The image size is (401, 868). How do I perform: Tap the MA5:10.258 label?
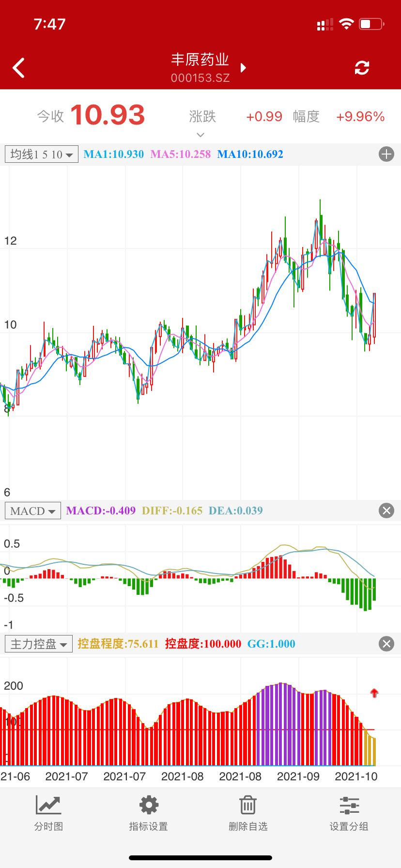click(x=181, y=155)
